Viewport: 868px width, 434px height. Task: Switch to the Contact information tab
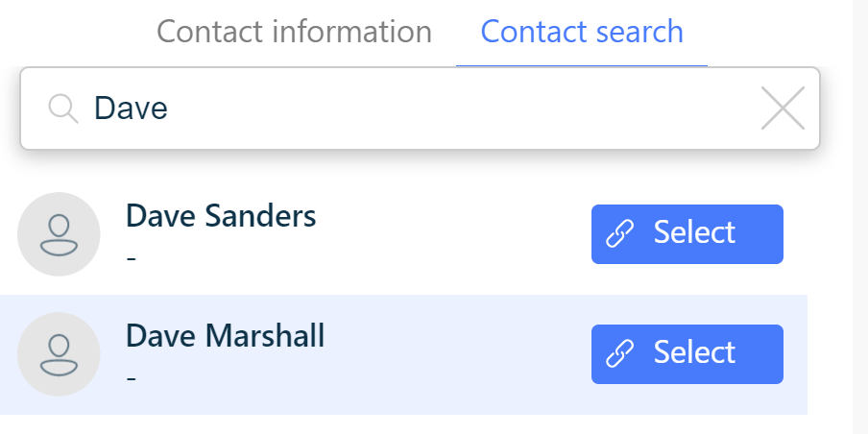coord(294,32)
